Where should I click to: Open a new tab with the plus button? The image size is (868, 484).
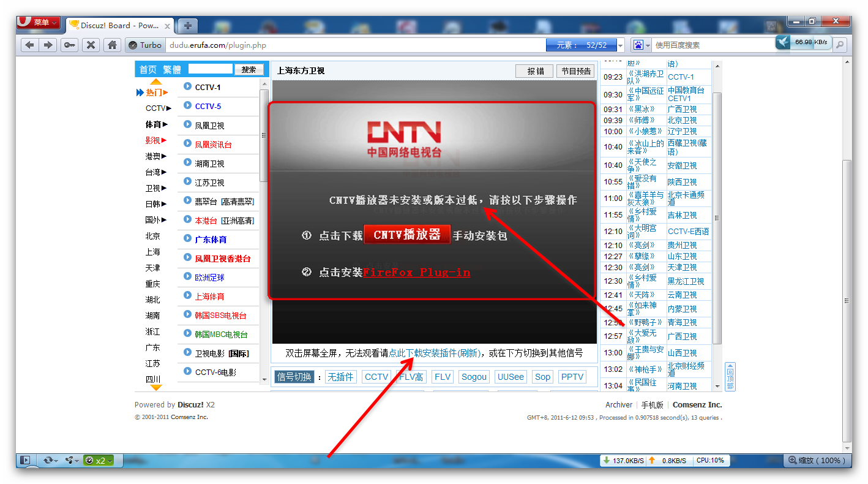coord(187,25)
